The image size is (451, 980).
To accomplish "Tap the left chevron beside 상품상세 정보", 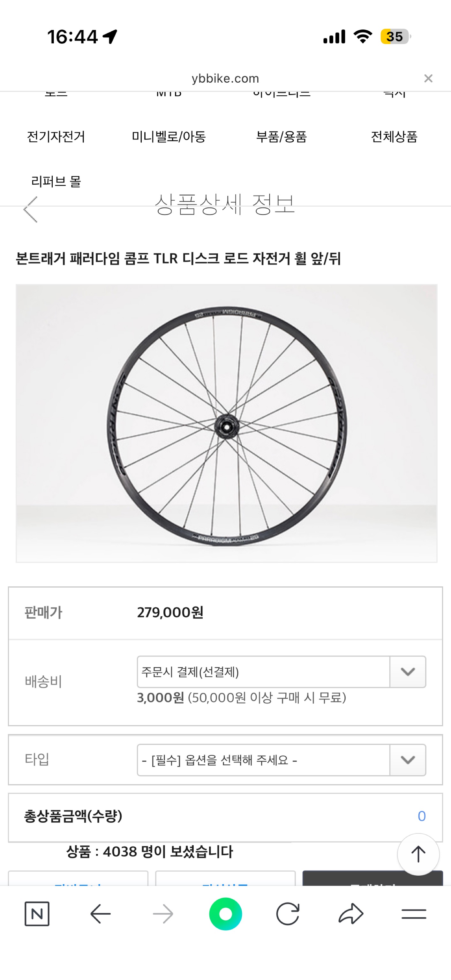I will click(x=30, y=209).
